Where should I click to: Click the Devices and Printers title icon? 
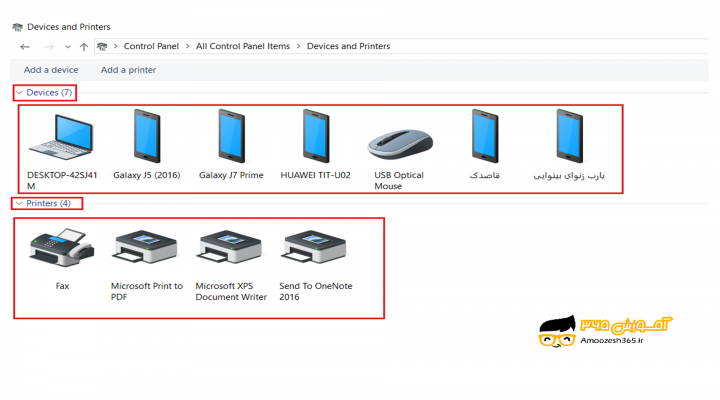tap(17, 27)
